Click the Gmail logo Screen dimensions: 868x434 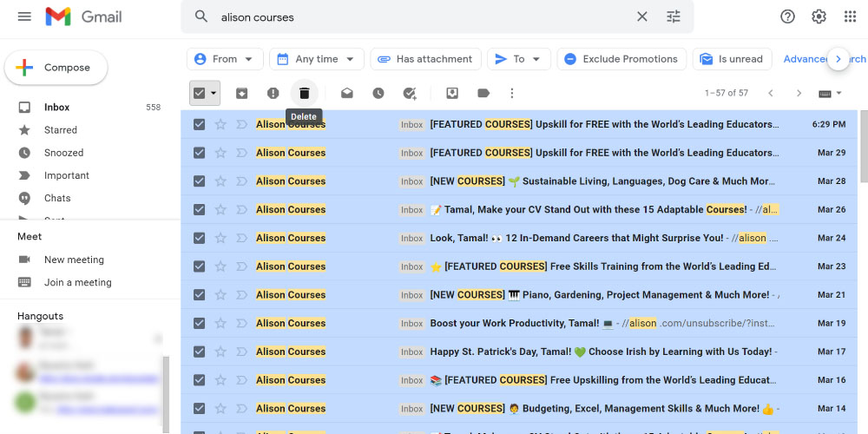click(83, 16)
